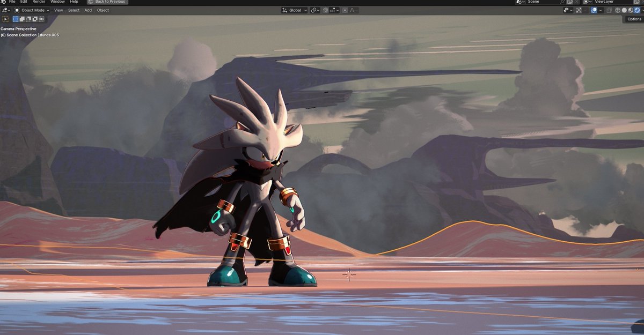Open the object visibility and selectability dropdown
The image size is (644, 335).
[x=568, y=10]
